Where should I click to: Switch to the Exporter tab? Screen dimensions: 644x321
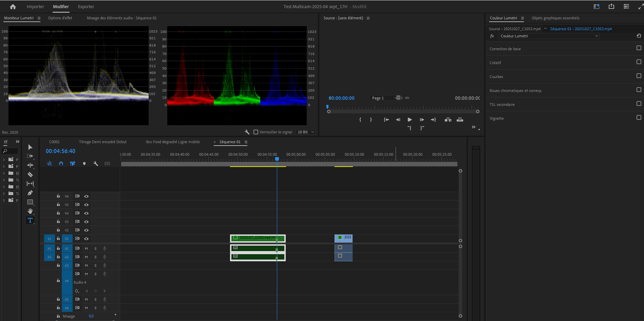click(x=86, y=7)
